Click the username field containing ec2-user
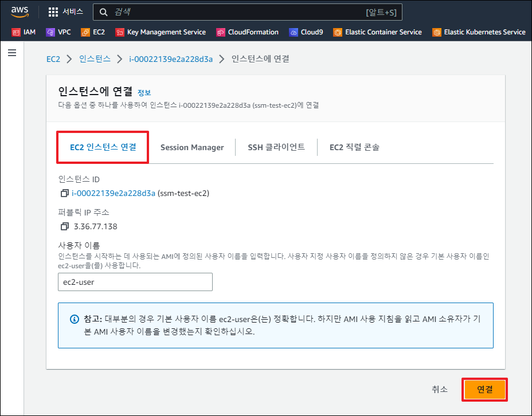This screenshot has width=532, height=416. coord(135,282)
